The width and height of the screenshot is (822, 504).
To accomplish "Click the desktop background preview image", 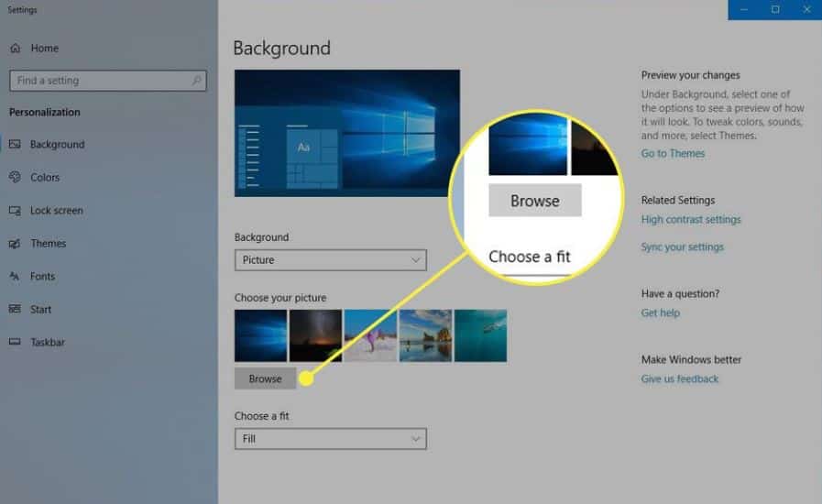I will click(x=347, y=133).
